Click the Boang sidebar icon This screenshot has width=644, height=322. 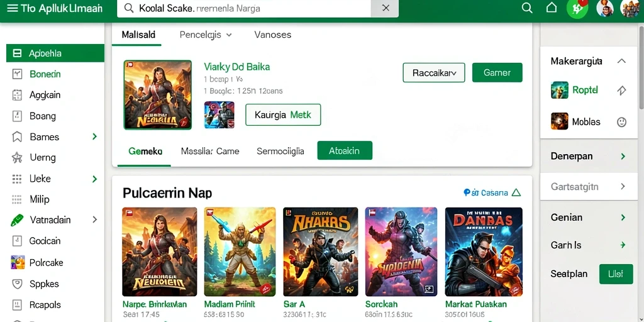click(x=17, y=116)
